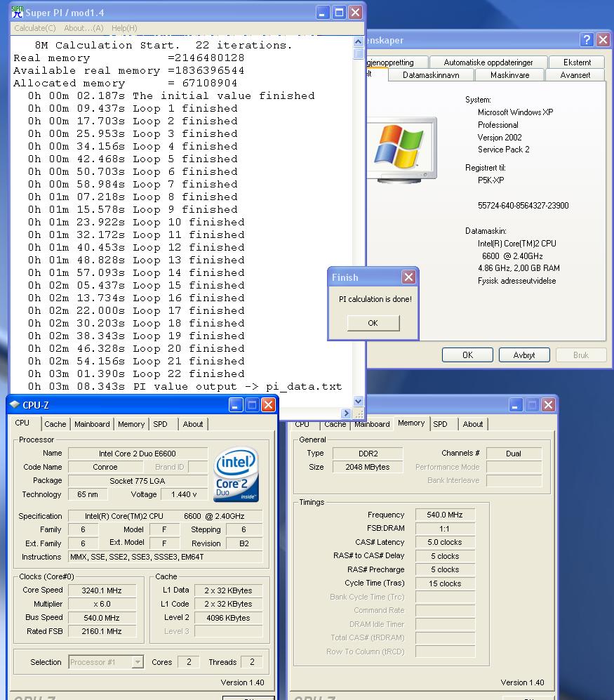Maximize the Super PI window
This screenshot has height=700, width=614.
point(339,13)
